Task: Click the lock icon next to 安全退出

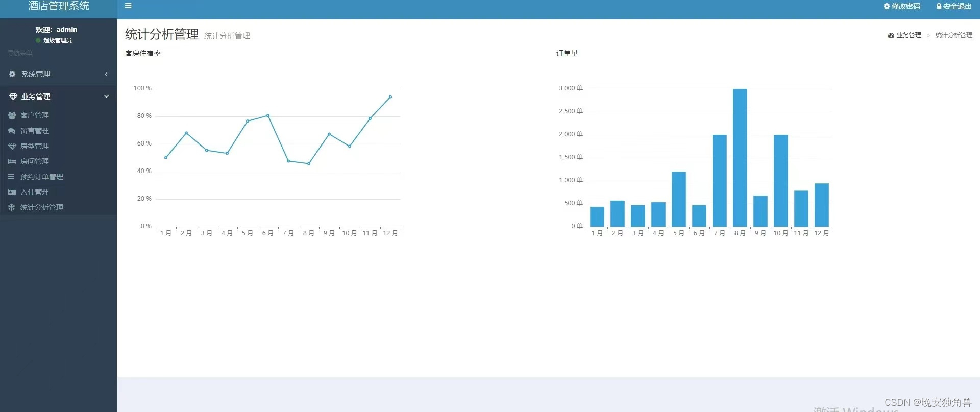Action: pyautogui.click(x=939, y=6)
